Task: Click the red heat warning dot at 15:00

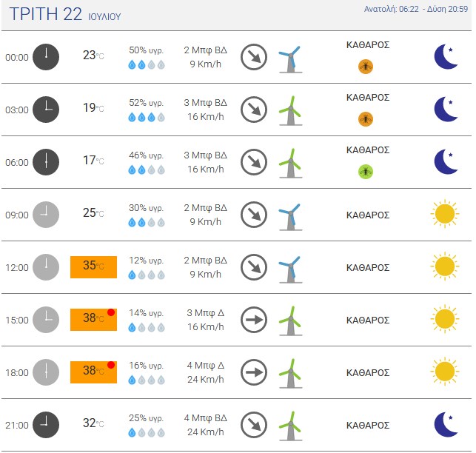Action: tap(111, 312)
